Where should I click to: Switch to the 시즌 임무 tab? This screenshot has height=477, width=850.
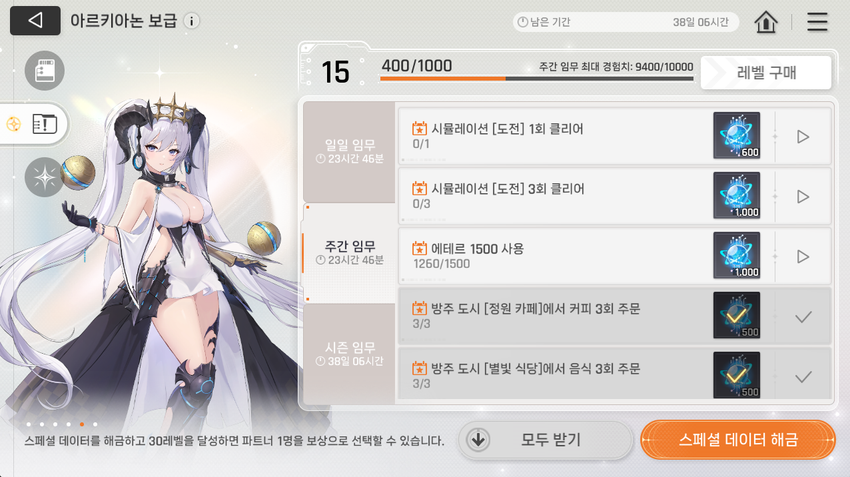(x=350, y=353)
